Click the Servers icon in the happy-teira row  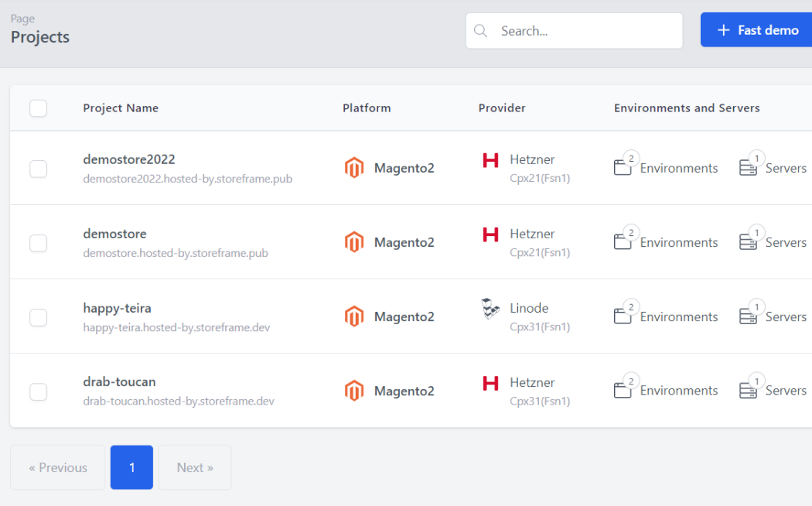tap(748, 316)
